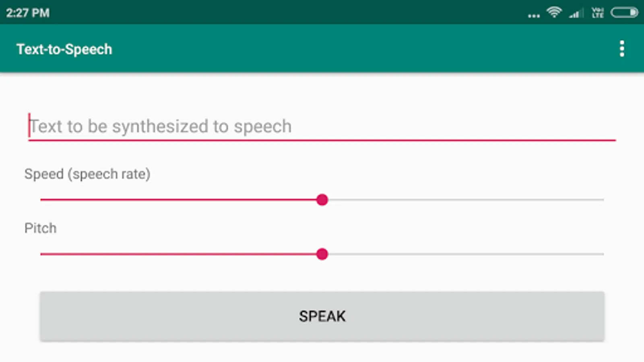Screen dimensions: 644x362
Task: Tap the Pitch label
Action: [x=40, y=228]
